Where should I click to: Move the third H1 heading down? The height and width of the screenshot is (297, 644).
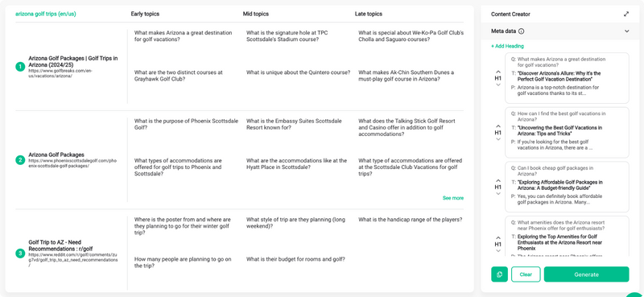(497, 193)
